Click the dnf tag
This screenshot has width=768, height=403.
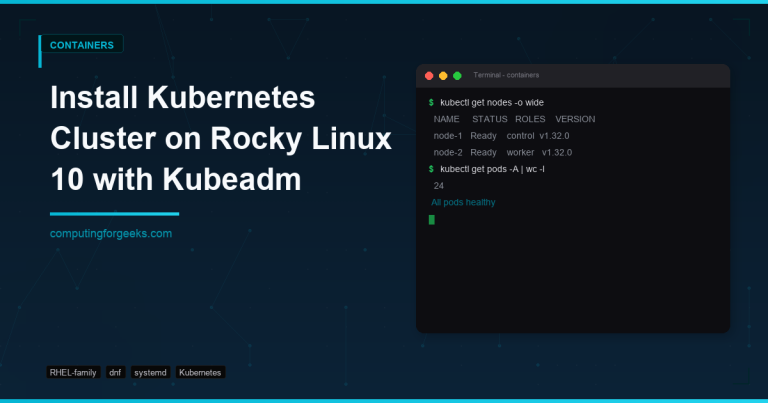click(x=115, y=372)
